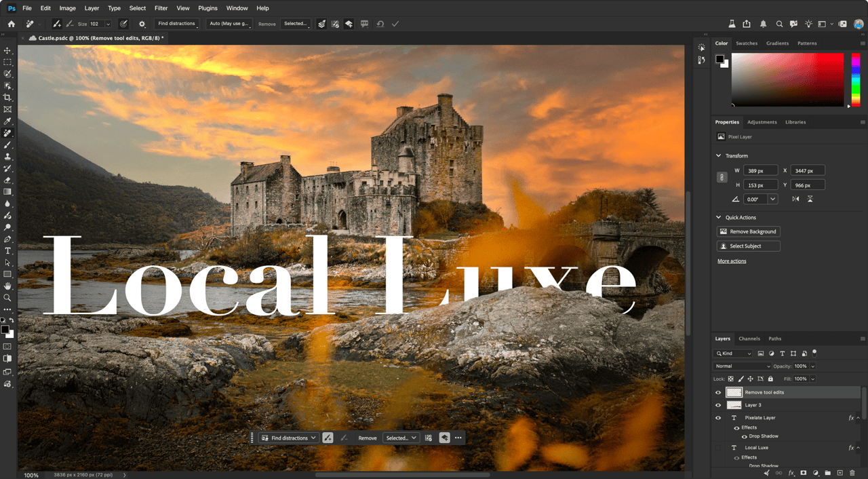Click the Home icon in options bar
This screenshot has width=868, height=479.
pyautogui.click(x=11, y=24)
